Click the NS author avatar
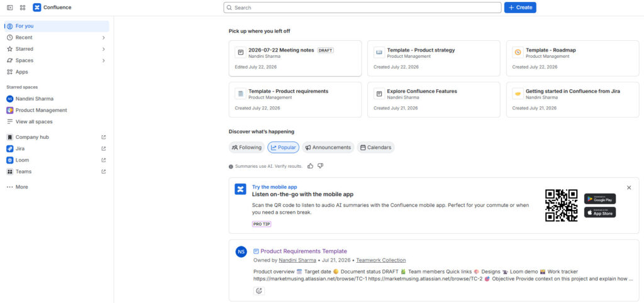 point(241,251)
